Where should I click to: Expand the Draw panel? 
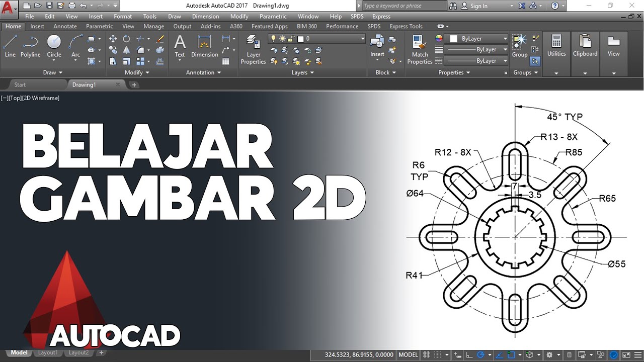(52, 72)
